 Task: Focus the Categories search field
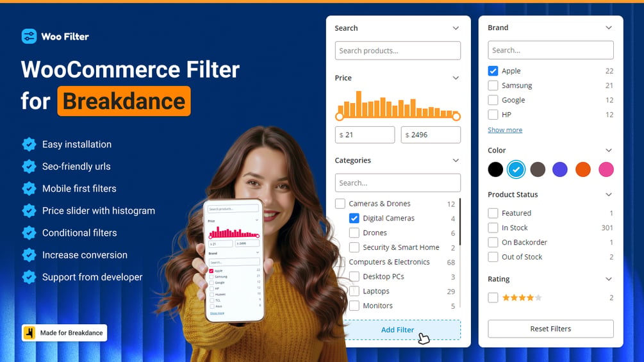pyautogui.click(x=397, y=183)
